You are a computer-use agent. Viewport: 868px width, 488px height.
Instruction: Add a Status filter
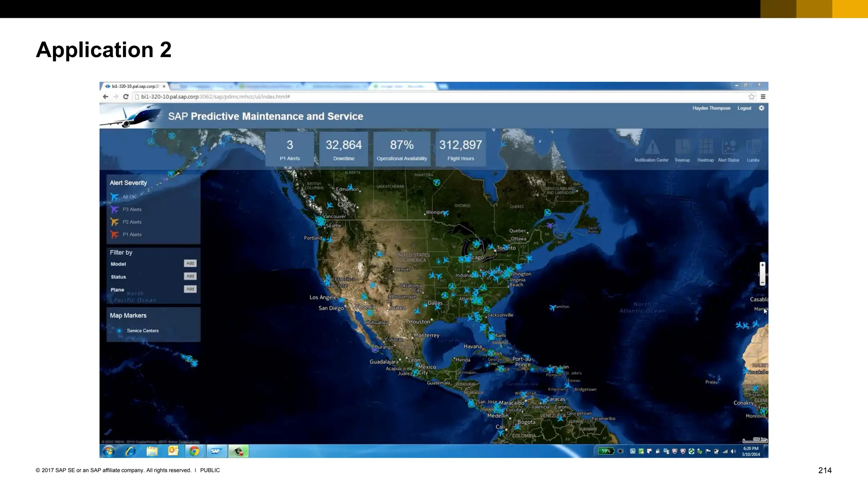(190, 276)
